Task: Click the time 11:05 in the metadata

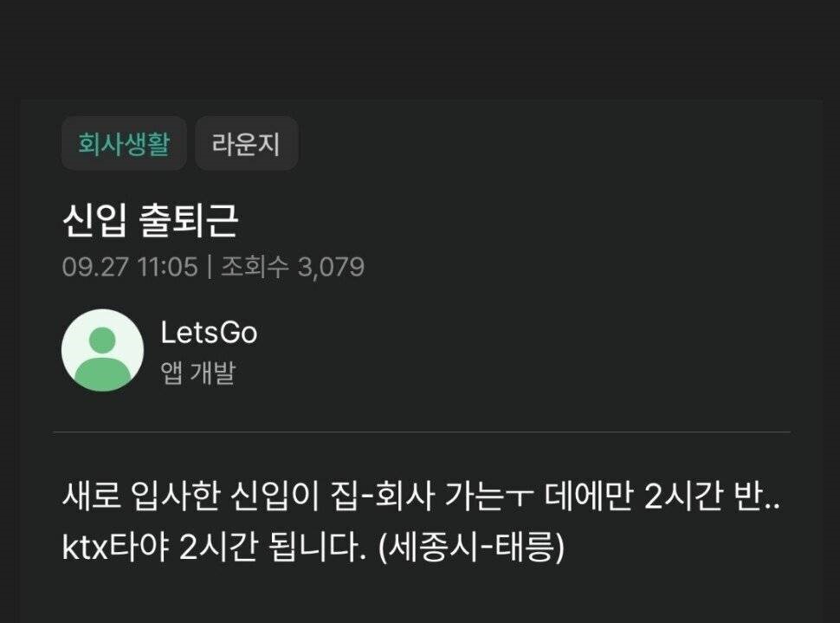Action: click(x=168, y=267)
